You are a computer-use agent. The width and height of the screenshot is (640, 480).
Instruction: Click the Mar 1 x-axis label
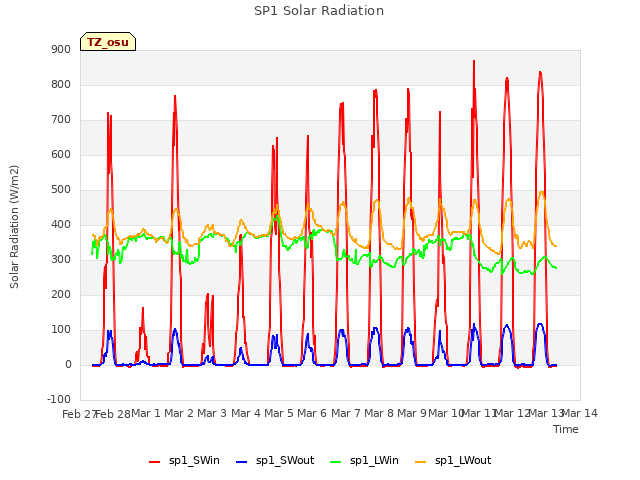pos(146,413)
